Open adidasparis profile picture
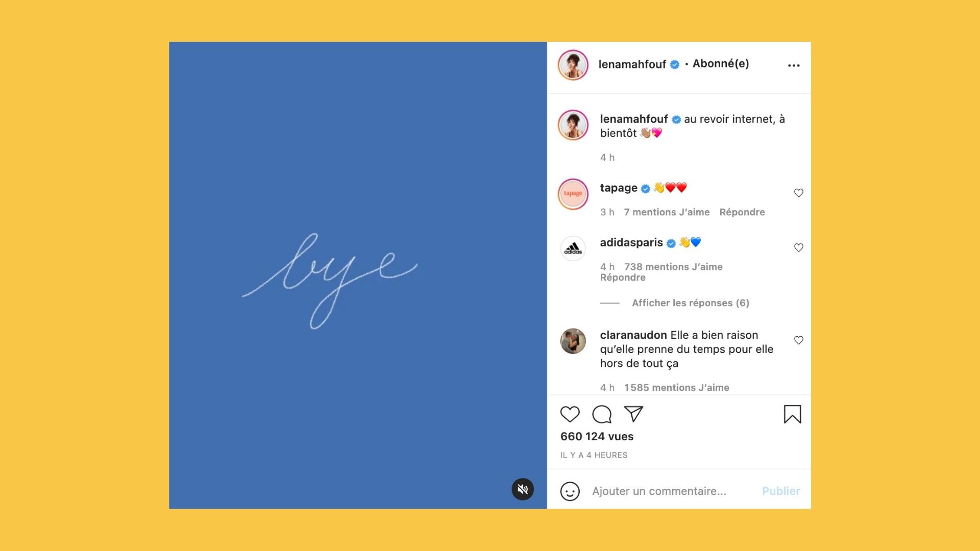980x551 pixels. [x=573, y=248]
